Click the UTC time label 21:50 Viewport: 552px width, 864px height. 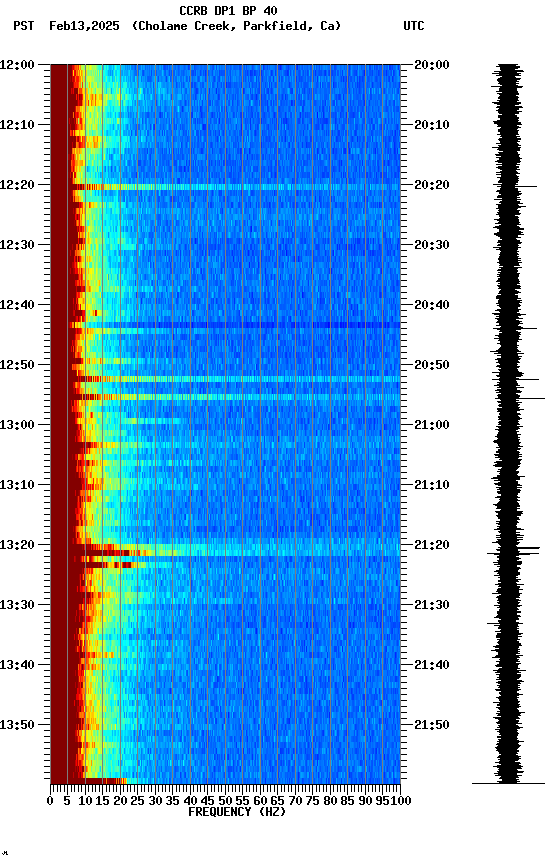(x=432, y=725)
